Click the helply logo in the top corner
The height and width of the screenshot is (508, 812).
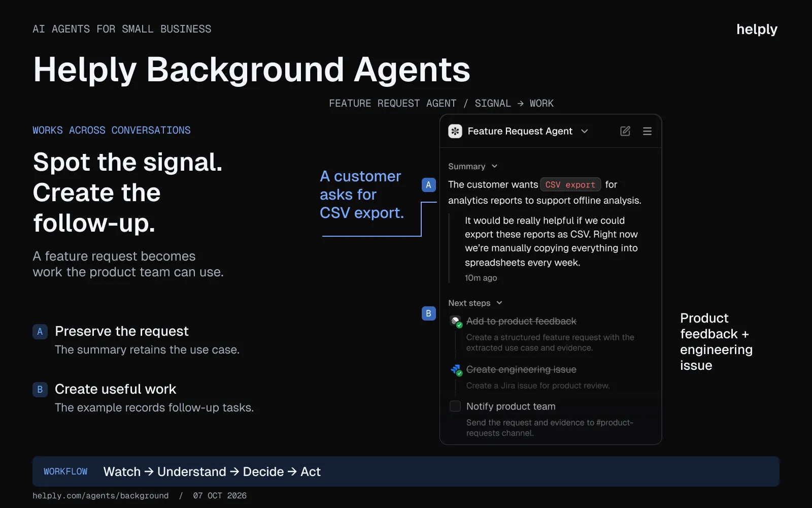coord(757,29)
